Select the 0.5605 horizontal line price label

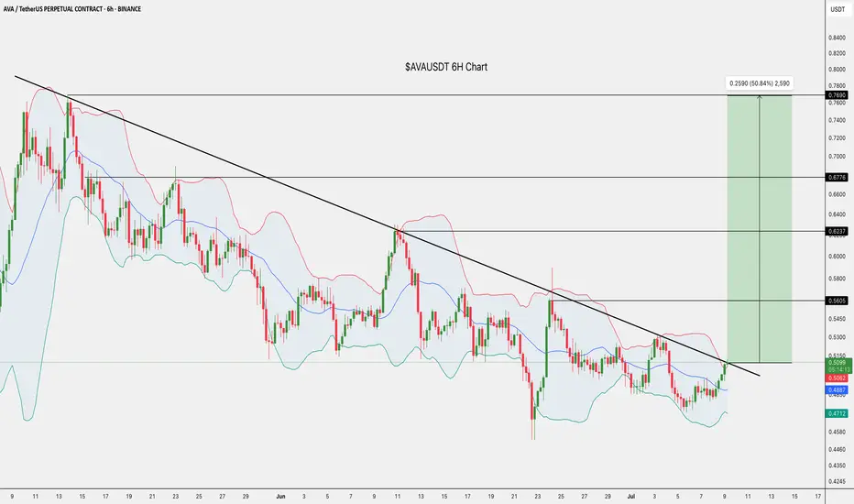(838, 301)
